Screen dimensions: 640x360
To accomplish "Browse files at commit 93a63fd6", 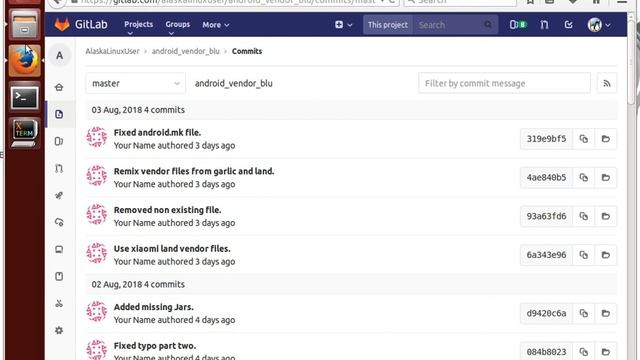I will [606, 216].
